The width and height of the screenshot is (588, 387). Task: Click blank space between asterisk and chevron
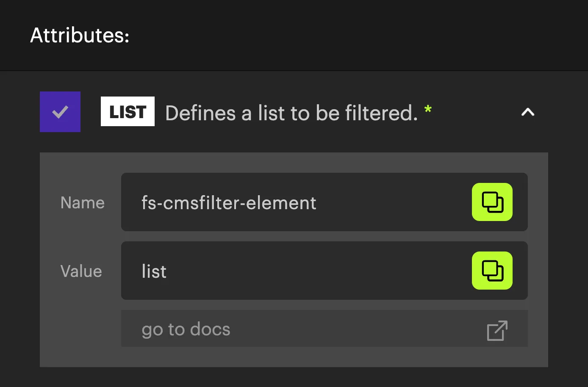(477, 112)
